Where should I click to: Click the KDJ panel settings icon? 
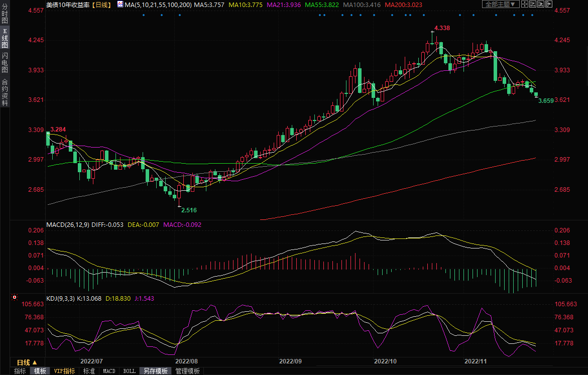pyautogui.click(x=15, y=298)
